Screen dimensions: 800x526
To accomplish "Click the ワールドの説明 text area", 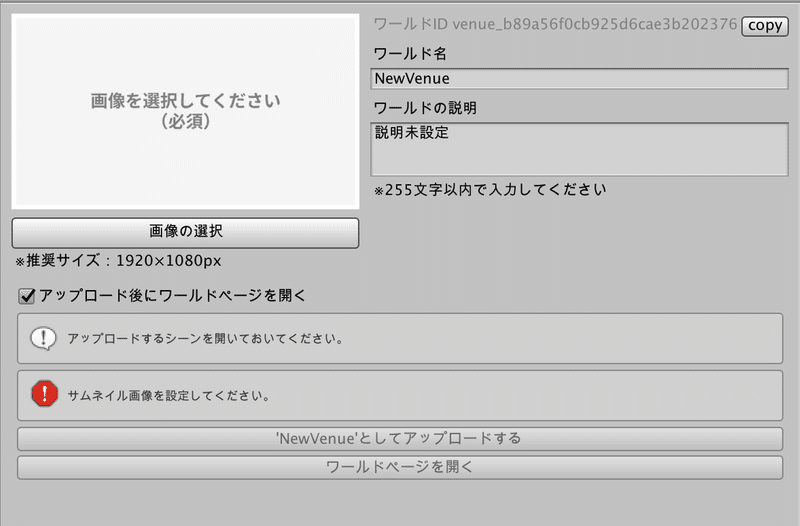I will click(x=579, y=149).
